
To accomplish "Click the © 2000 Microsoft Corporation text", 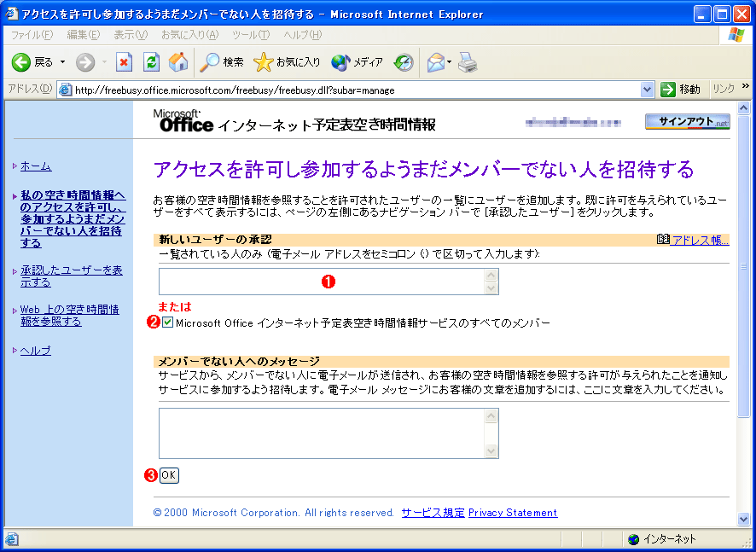I will (273, 513).
